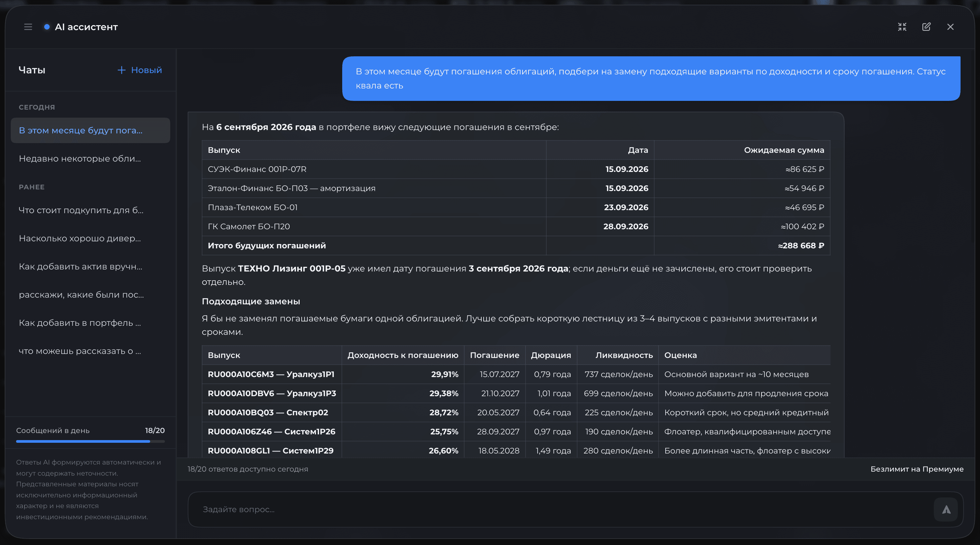The width and height of the screenshot is (980, 545).
Task: Select bond row RU000A10C6M3 — Уралкуз1Р1
Action: (516, 374)
